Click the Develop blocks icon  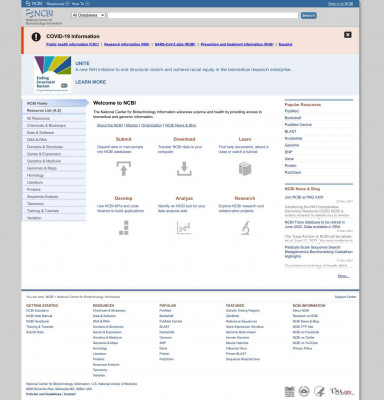[x=124, y=228]
